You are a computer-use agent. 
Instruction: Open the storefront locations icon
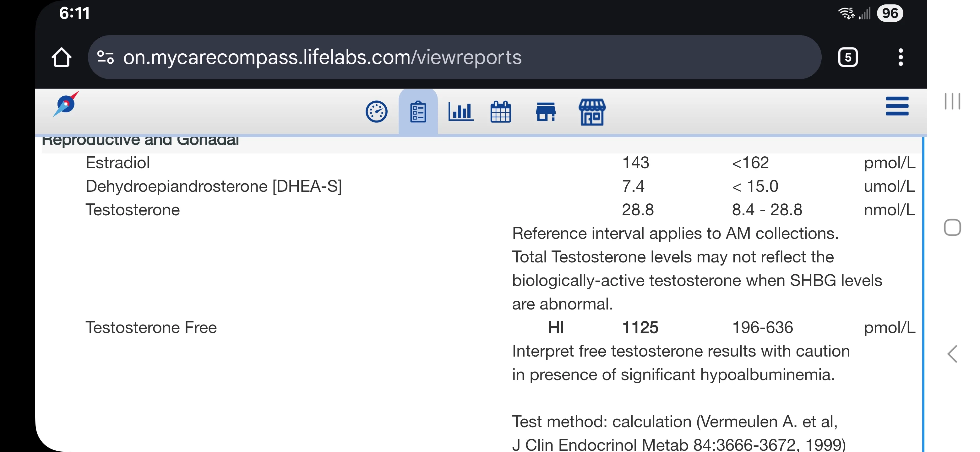point(546,112)
